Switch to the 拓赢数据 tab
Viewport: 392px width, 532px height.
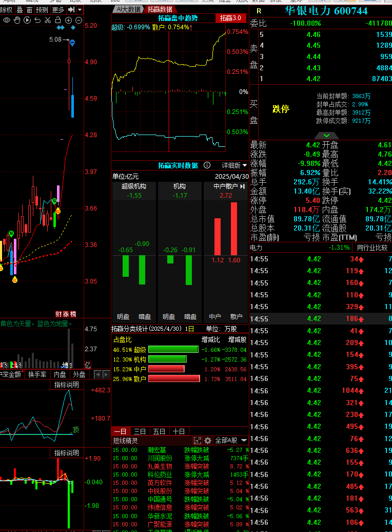pos(160,9)
